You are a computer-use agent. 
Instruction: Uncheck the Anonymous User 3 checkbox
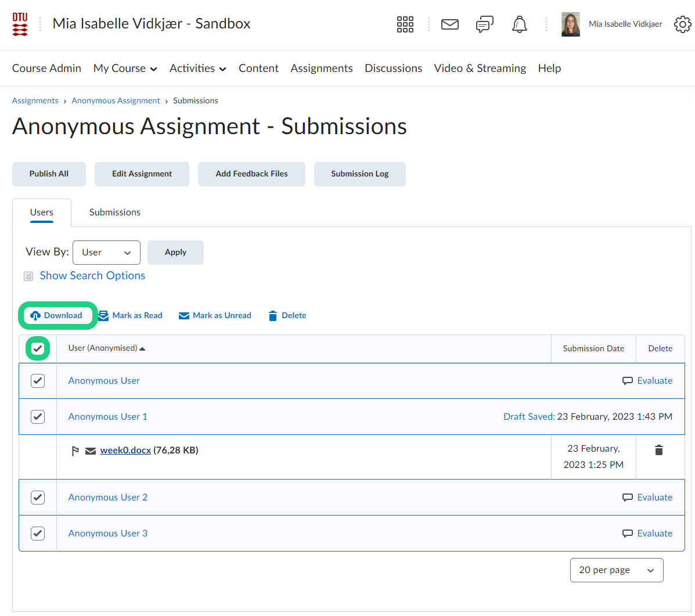pos(38,534)
